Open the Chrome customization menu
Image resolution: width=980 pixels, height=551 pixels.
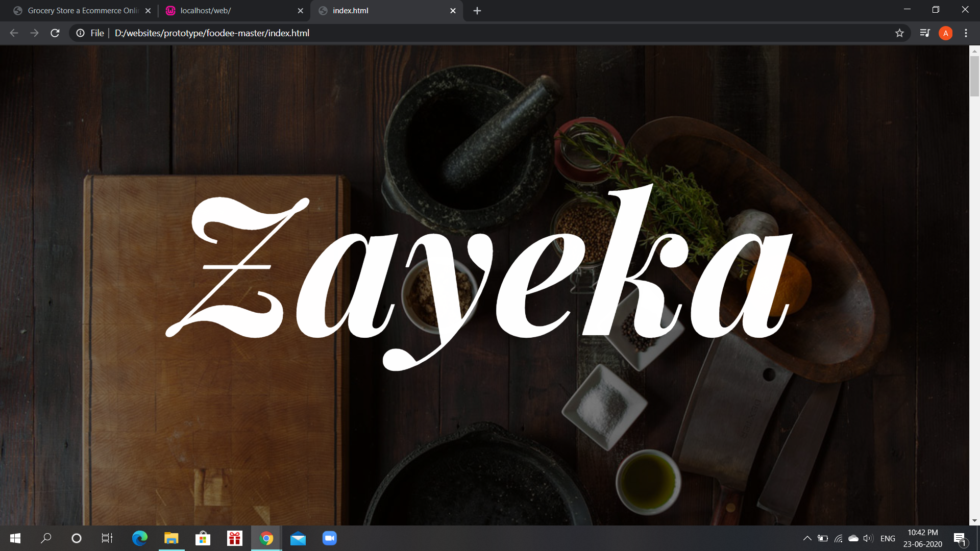click(x=966, y=33)
